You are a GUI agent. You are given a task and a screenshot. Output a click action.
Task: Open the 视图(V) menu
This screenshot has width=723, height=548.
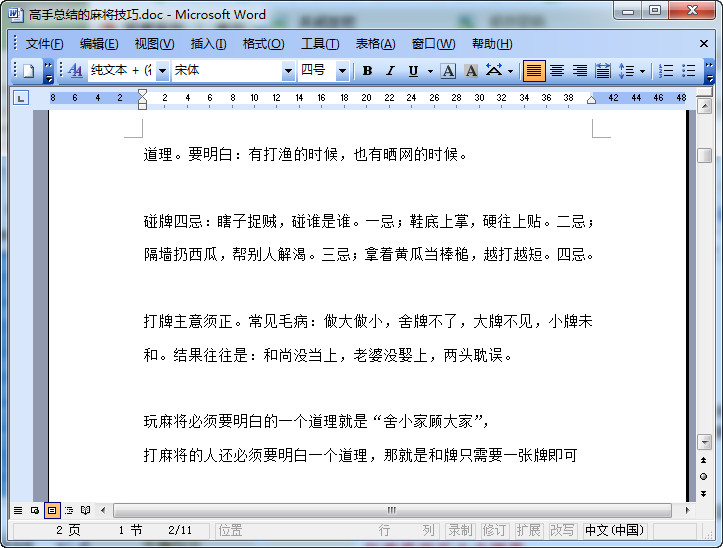click(x=154, y=44)
